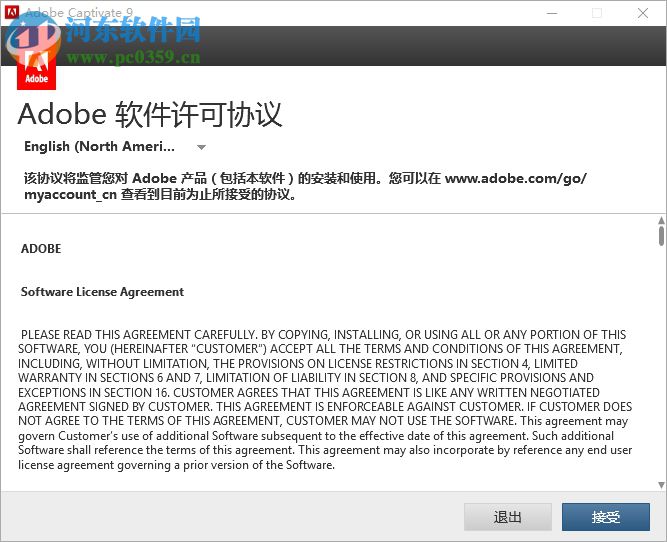Image resolution: width=667 pixels, height=542 pixels.
Task: Click the "ADOBE" heading in the agreement
Action: (41, 248)
